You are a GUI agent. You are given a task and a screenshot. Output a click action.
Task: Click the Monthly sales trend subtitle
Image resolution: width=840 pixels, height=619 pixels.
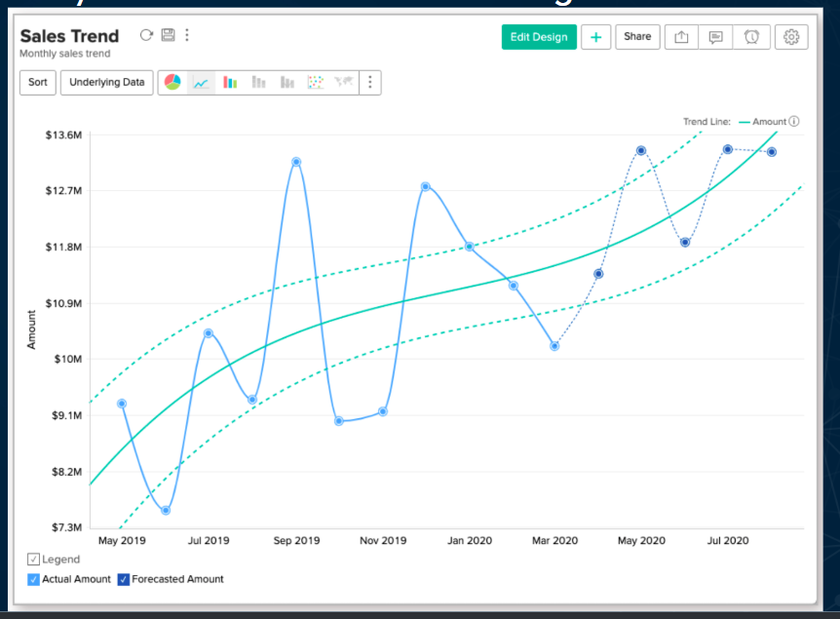coord(65,54)
